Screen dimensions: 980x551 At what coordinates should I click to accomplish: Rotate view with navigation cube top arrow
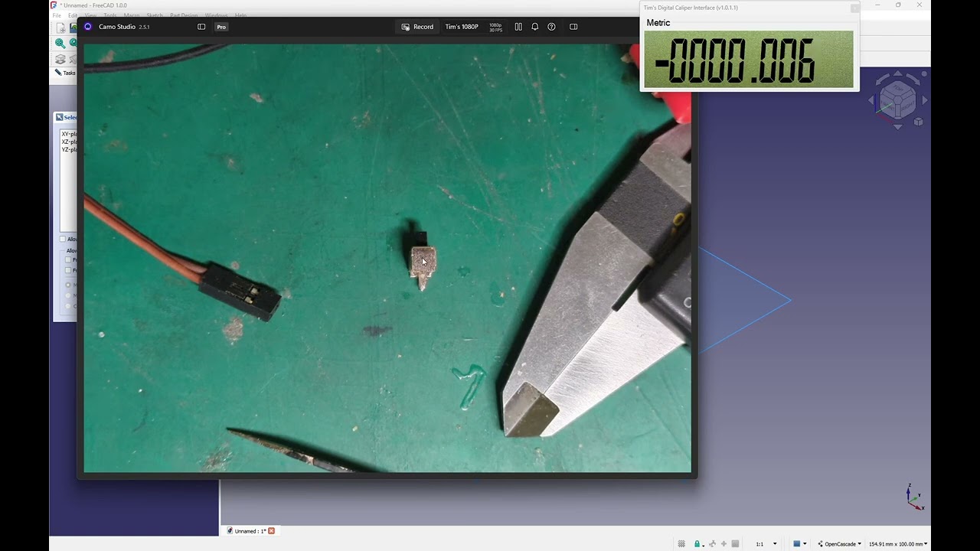[899, 74]
